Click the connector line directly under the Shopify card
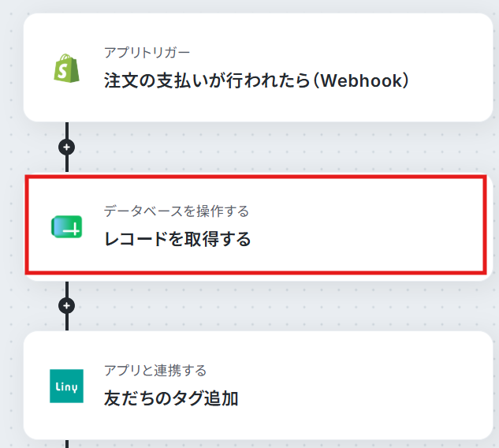The width and height of the screenshot is (499, 448). pos(67,130)
